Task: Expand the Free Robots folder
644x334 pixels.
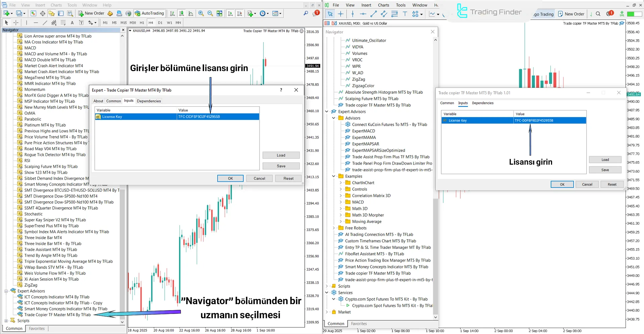Action: coord(334,228)
